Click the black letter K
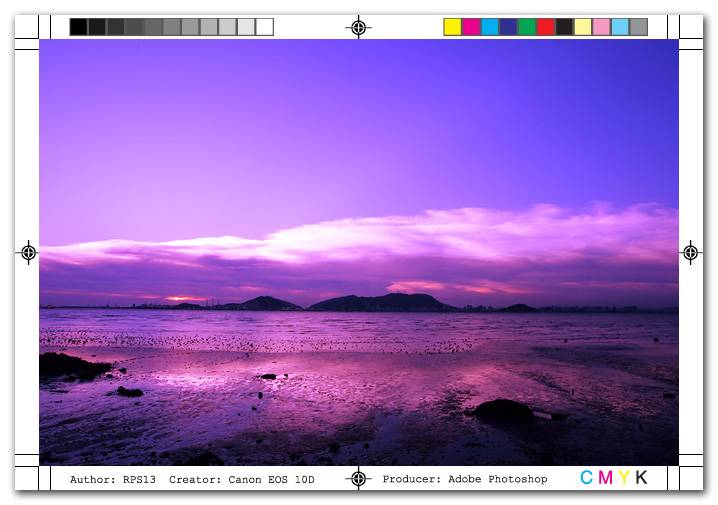The width and height of the screenshot is (718, 505). [x=642, y=478]
